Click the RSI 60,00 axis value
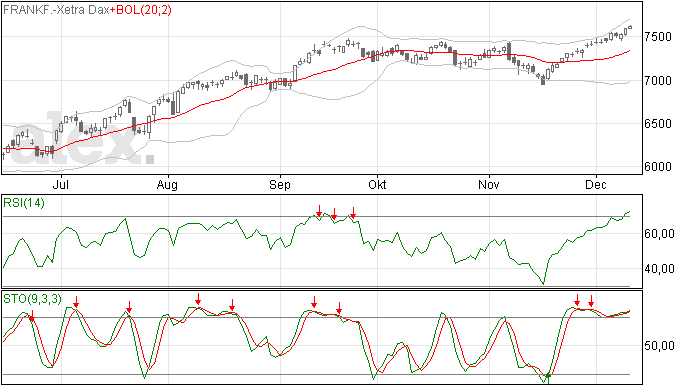 pos(659,234)
